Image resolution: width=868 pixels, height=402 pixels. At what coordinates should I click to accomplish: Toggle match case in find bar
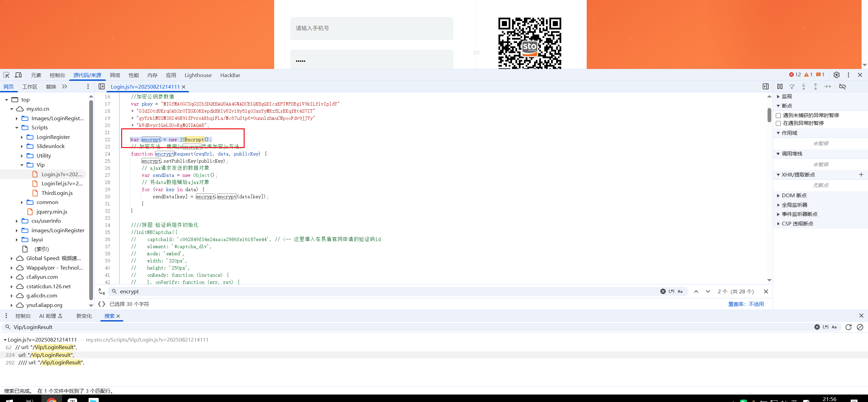coord(680,291)
